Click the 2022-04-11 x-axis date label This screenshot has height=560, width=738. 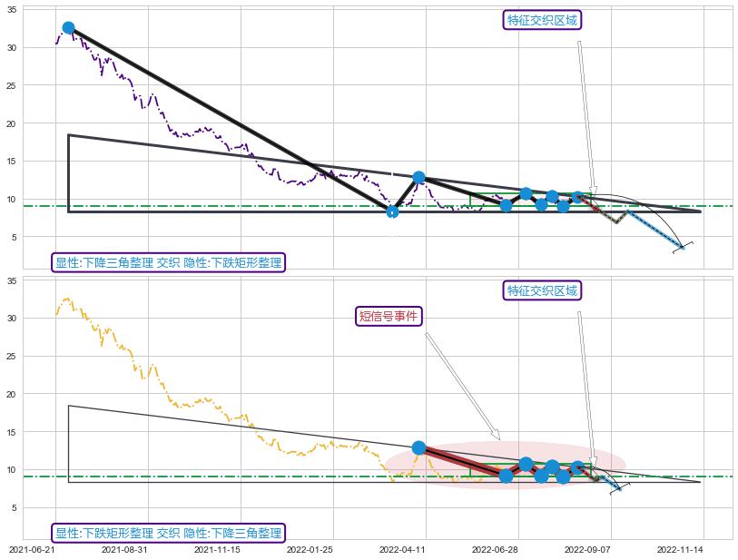[402, 549]
